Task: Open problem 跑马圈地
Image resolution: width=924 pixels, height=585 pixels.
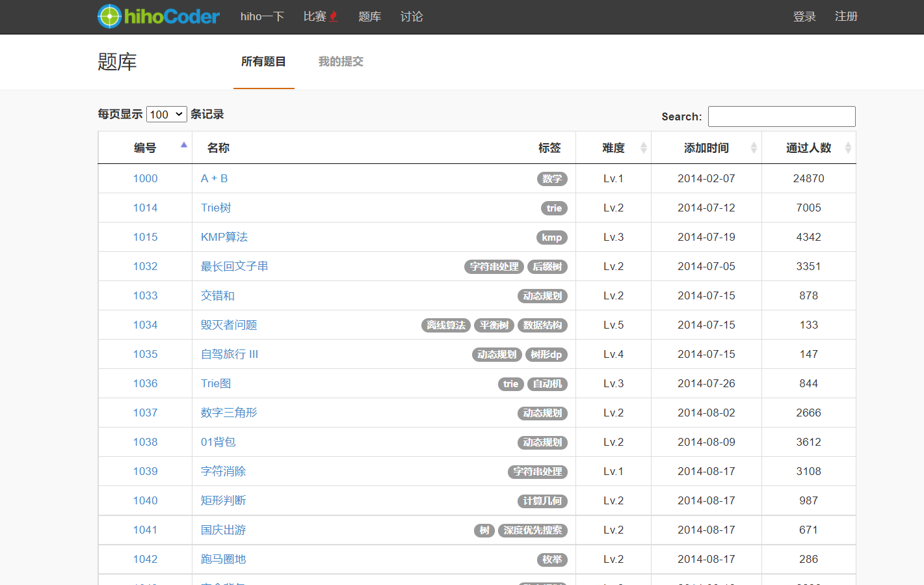Action: [224, 559]
